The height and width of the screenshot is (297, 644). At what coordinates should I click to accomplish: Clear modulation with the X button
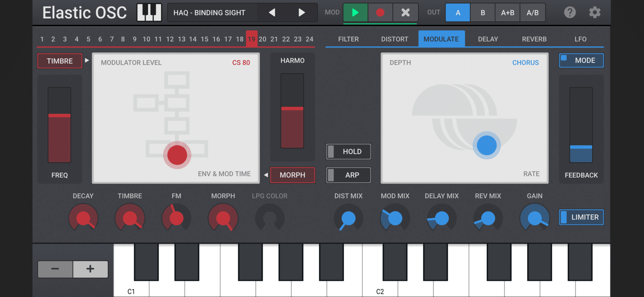tap(405, 13)
